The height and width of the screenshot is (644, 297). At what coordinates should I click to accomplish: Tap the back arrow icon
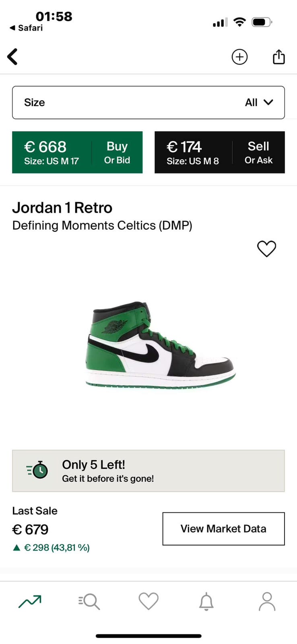(x=13, y=57)
